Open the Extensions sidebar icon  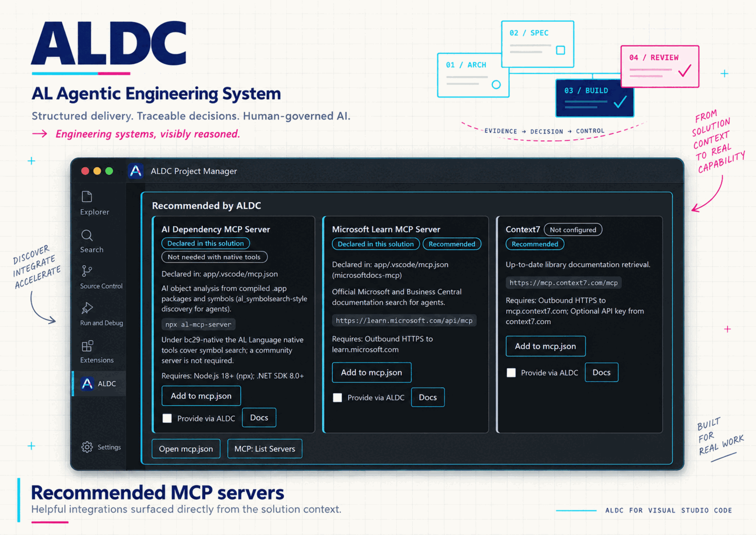pyautogui.click(x=87, y=346)
